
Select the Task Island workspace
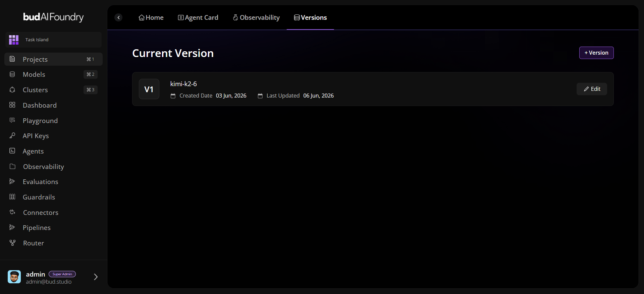[53, 40]
